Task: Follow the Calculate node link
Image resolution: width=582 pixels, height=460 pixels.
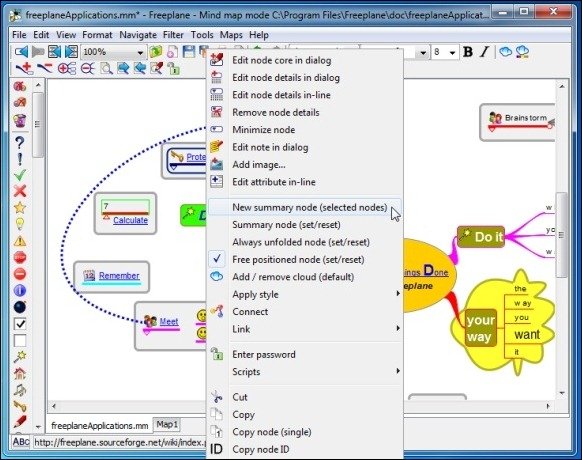Action: point(130,220)
